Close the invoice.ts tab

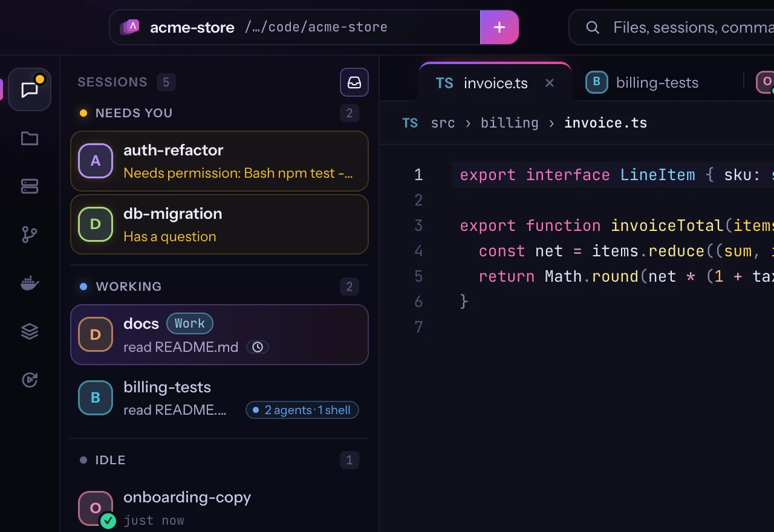point(550,83)
